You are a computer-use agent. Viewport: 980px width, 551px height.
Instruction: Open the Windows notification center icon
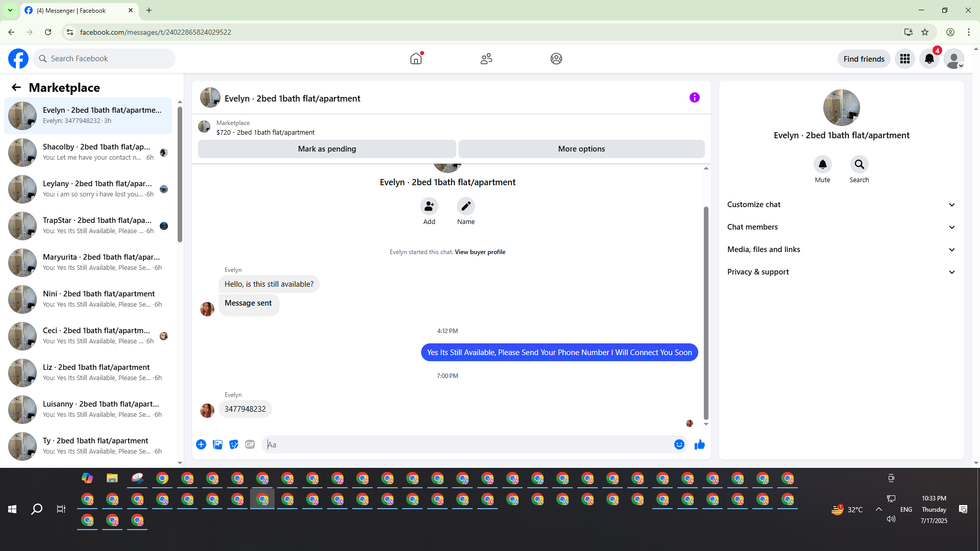point(963,509)
